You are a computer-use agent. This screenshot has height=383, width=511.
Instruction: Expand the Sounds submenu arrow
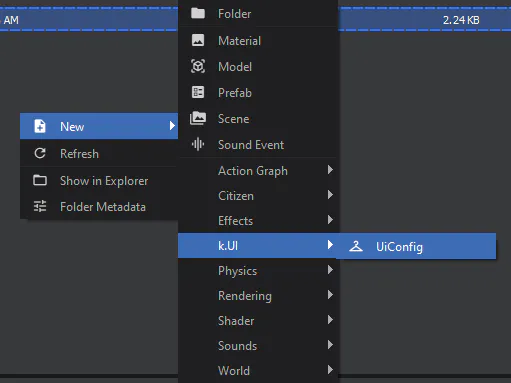pos(330,345)
